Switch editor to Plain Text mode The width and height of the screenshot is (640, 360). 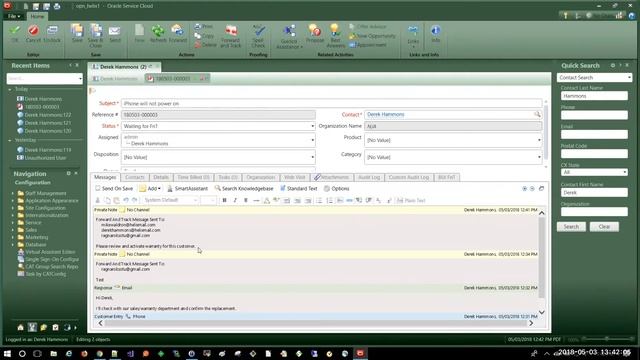click(x=411, y=200)
